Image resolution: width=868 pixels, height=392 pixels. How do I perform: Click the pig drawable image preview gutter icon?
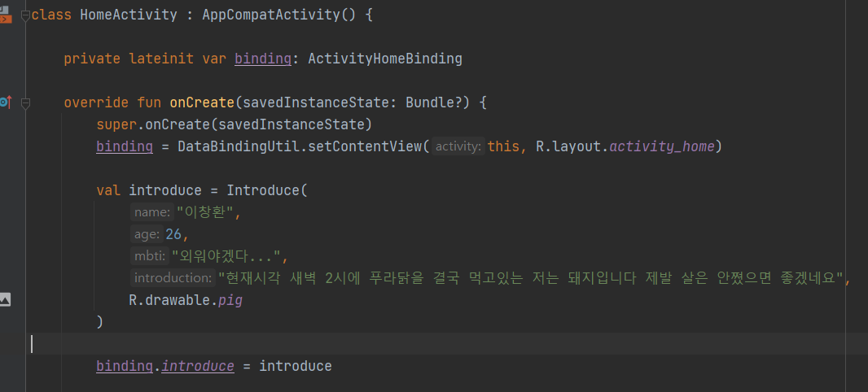pyautogui.click(x=5, y=300)
